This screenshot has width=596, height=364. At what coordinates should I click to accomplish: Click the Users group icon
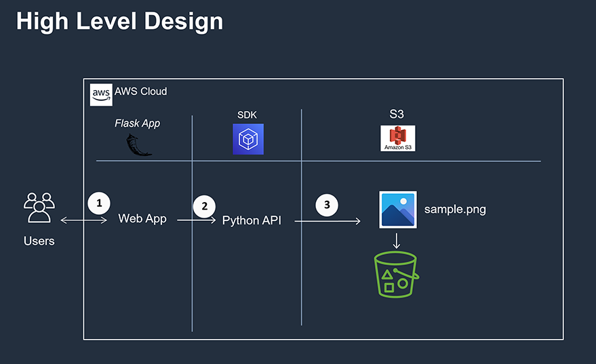(x=39, y=207)
